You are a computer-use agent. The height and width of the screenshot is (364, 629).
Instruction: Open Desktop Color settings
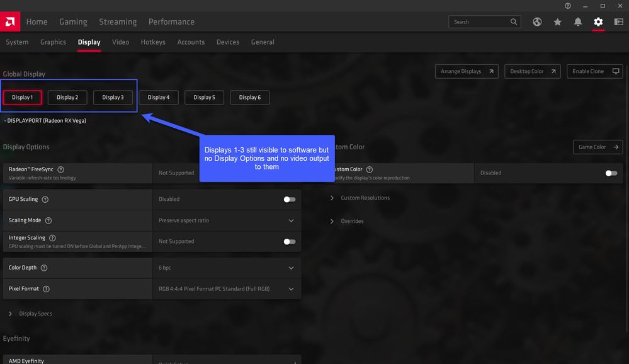[532, 71]
